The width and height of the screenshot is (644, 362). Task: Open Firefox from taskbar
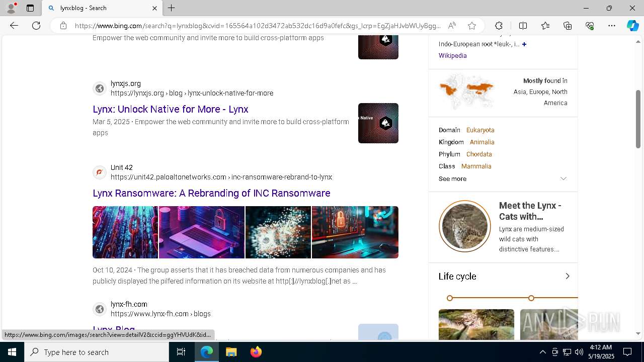(x=256, y=352)
